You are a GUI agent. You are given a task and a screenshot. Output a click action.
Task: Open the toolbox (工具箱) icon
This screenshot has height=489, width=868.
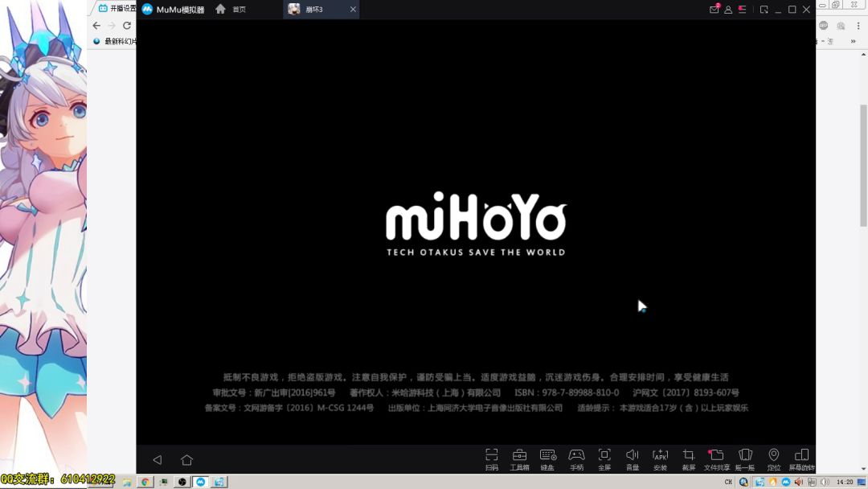click(x=519, y=459)
